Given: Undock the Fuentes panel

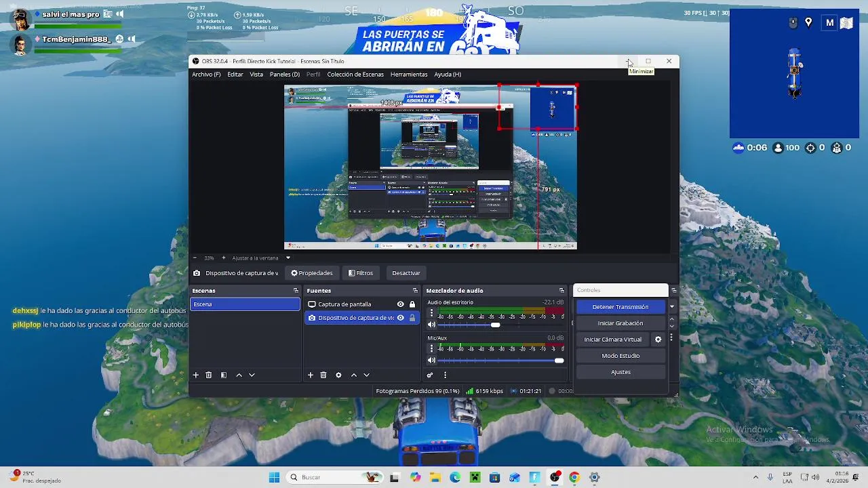Looking at the screenshot, I should 415,291.
